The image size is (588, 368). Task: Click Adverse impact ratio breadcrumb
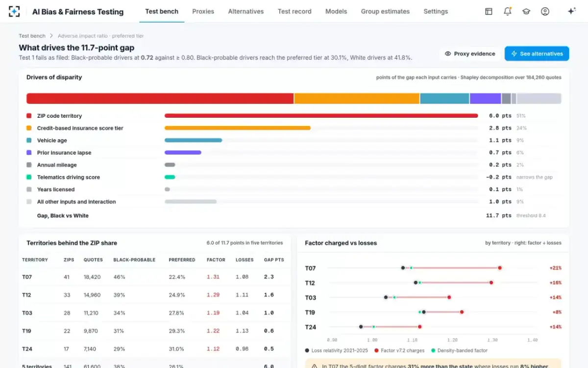(x=100, y=36)
